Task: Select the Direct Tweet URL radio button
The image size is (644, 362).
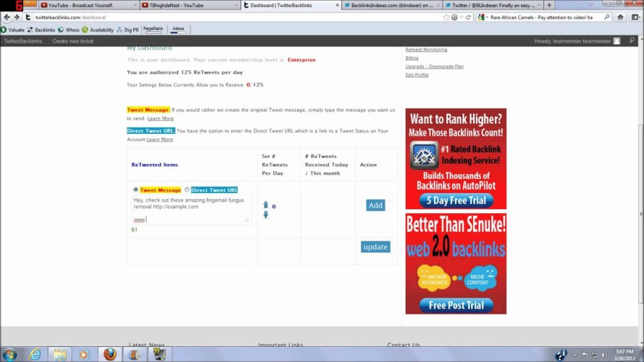Action: tap(187, 190)
